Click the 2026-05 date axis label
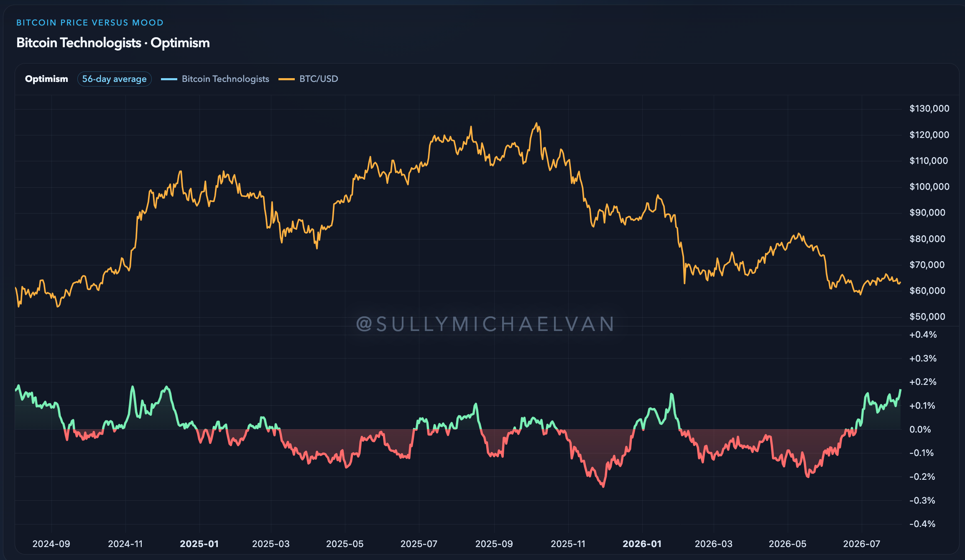This screenshot has width=965, height=560. (x=788, y=544)
